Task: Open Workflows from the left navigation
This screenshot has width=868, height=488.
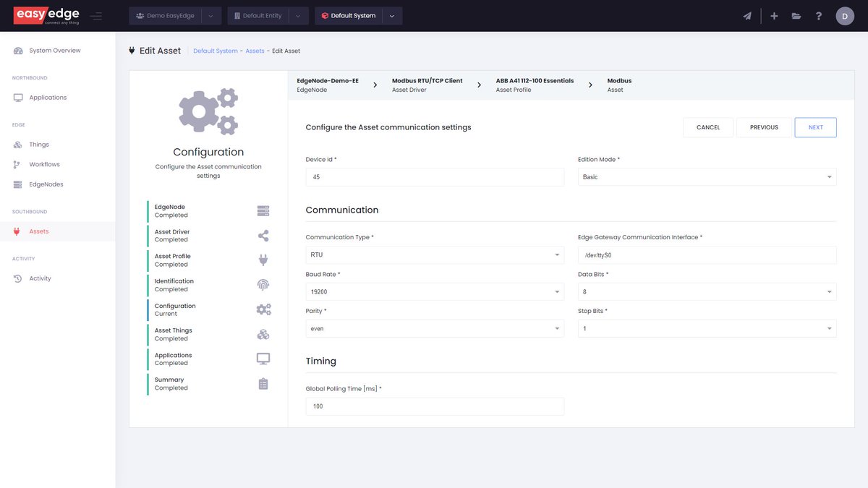Action: tap(43, 163)
